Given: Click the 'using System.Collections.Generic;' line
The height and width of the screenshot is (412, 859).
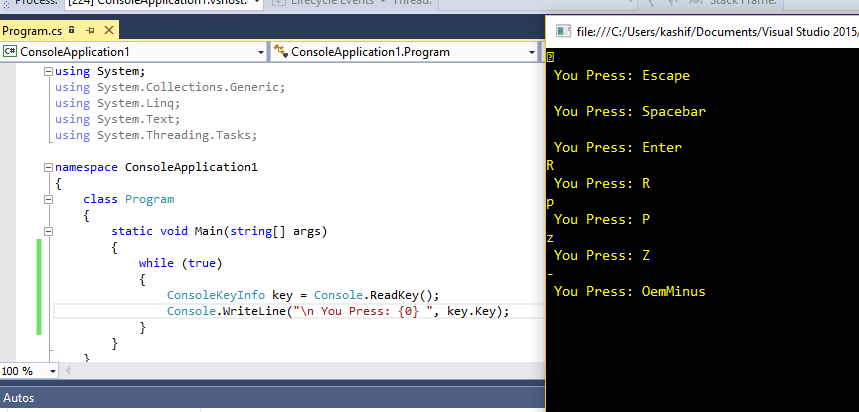Looking at the screenshot, I should coord(170,87).
